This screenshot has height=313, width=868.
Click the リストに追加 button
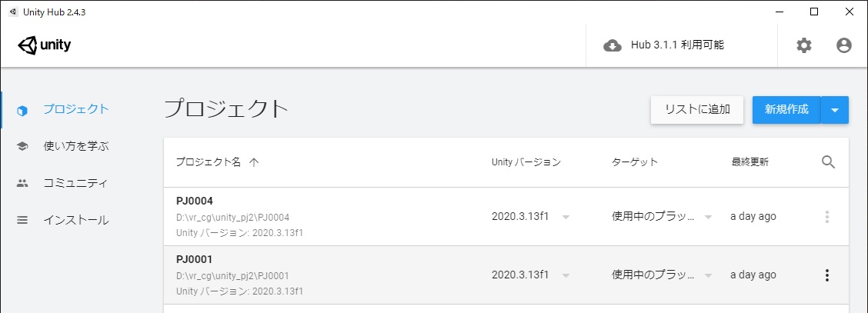coord(697,110)
